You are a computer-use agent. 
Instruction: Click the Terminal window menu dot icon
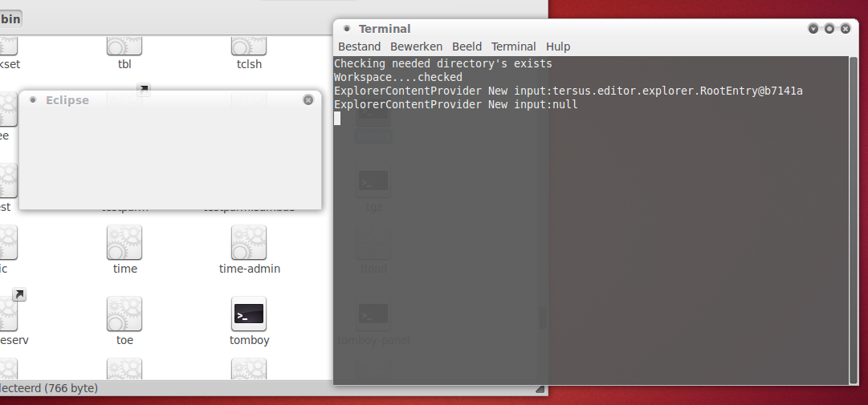pyautogui.click(x=347, y=29)
